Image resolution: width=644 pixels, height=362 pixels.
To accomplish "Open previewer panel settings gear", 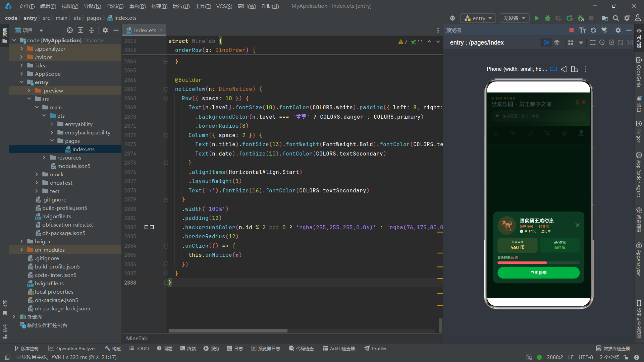I will point(618,30).
